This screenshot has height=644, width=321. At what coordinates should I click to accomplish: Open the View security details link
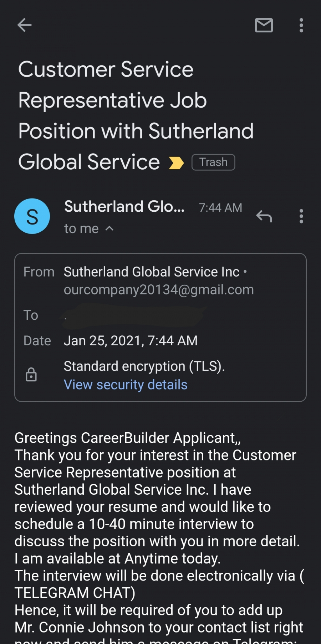(x=126, y=385)
